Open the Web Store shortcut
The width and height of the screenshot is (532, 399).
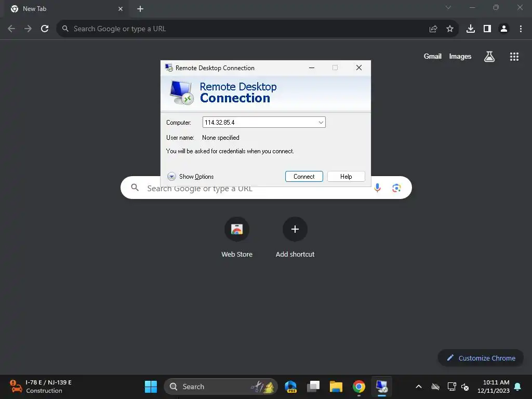click(x=237, y=238)
